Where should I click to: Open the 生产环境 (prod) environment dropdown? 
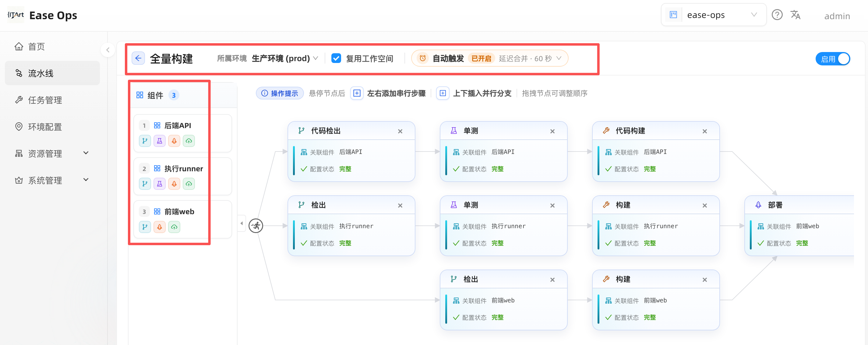click(285, 58)
